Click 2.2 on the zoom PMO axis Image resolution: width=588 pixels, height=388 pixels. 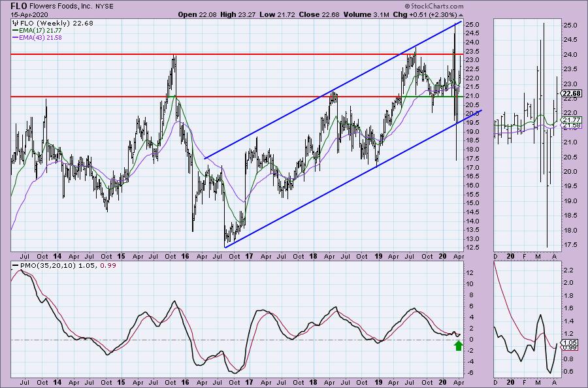pyautogui.click(x=568, y=270)
